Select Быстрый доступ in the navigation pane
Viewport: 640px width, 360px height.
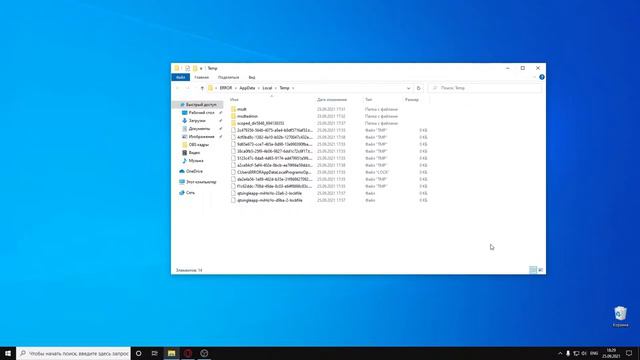(x=198, y=105)
